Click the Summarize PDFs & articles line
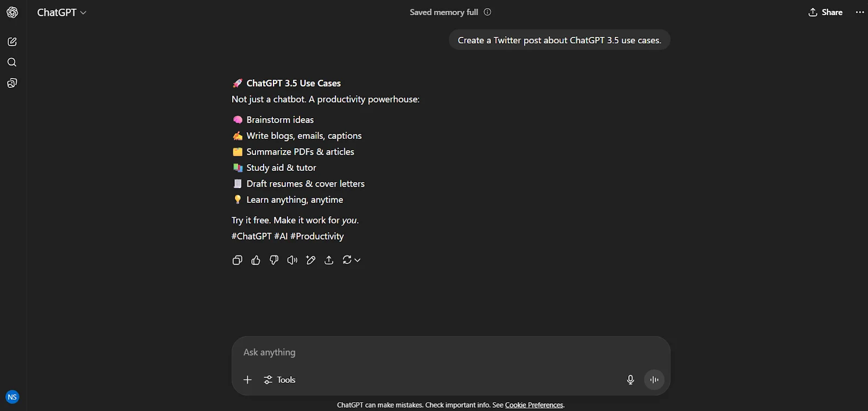Screen dimensions: 868x411 click(x=293, y=152)
